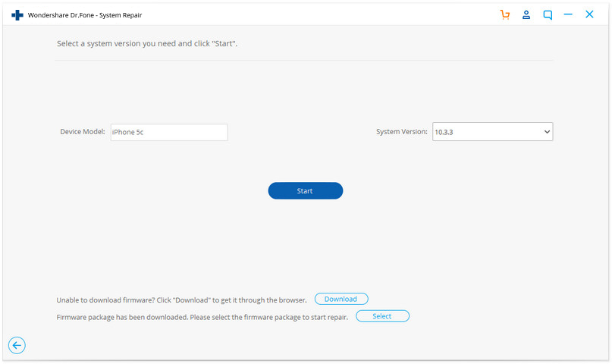Screen dimensions: 612x364
Task: Open the feedback chat icon
Action: (548, 14)
